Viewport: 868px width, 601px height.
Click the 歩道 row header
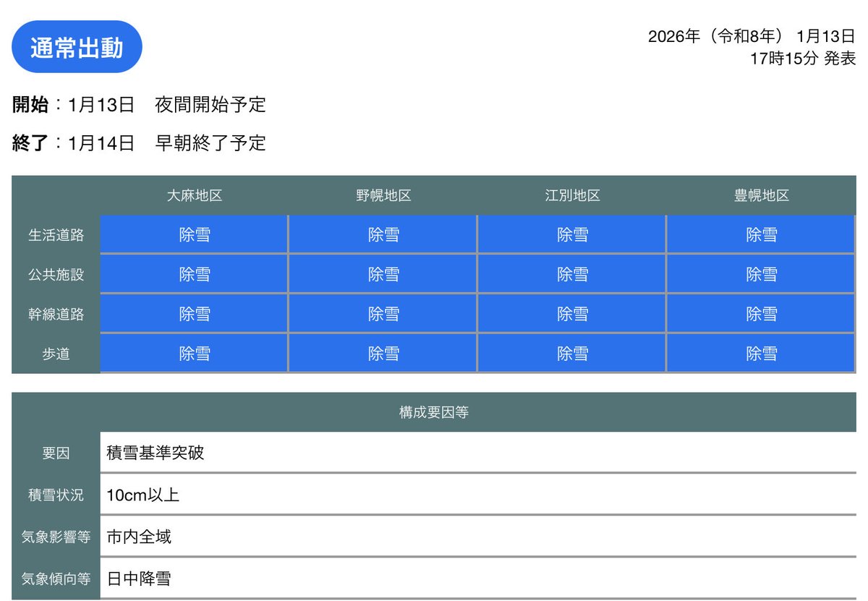tap(56, 354)
